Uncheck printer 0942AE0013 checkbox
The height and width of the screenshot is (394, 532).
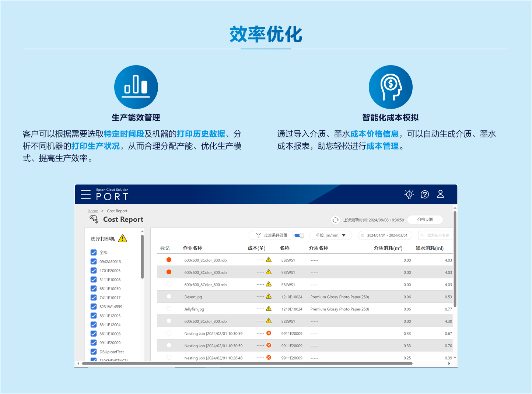[94, 261]
